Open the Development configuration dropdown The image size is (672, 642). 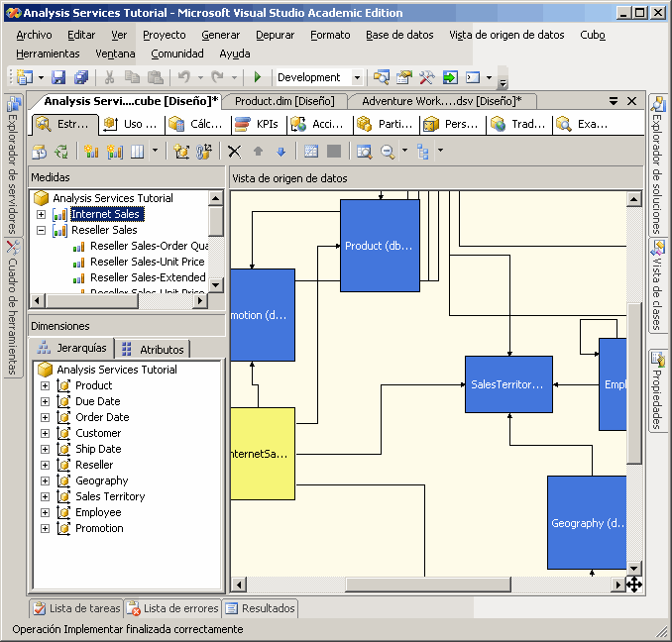coord(357,77)
